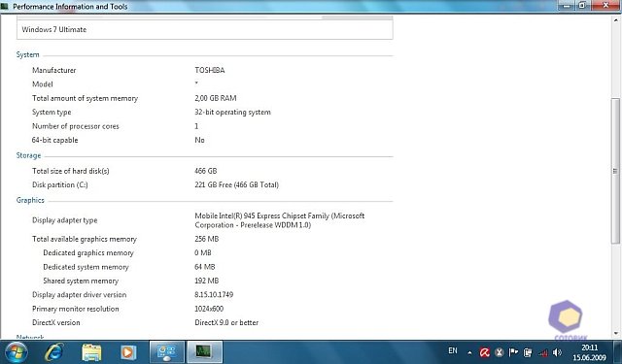Click the tray icon right of the flag

click(x=528, y=352)
